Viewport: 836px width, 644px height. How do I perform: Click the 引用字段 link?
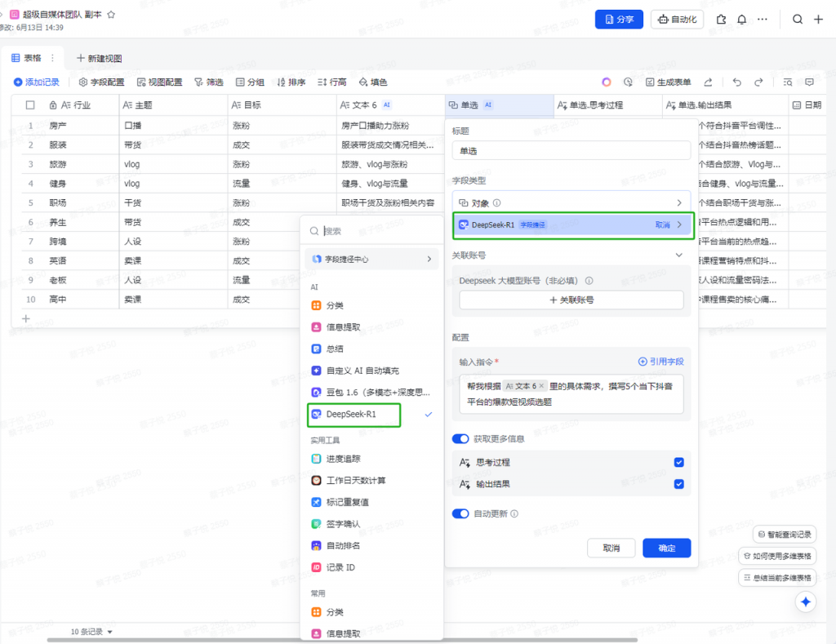[x=661, y=362]
